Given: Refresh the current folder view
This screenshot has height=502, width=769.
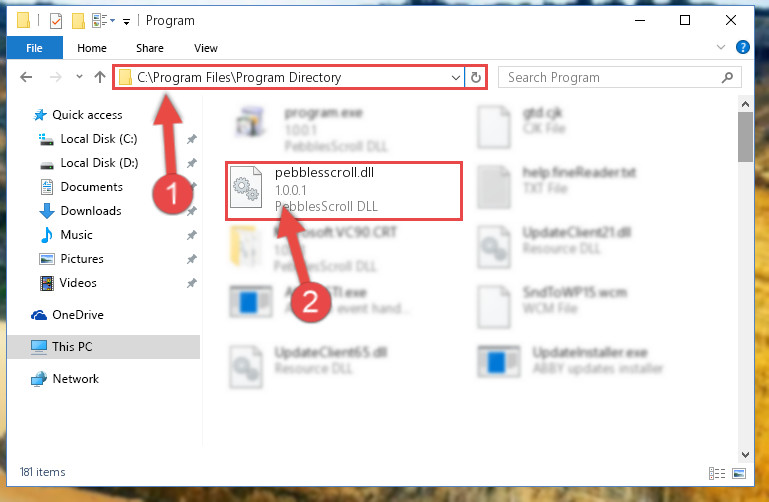Looking at the screenshot, I should pos(475,77).
